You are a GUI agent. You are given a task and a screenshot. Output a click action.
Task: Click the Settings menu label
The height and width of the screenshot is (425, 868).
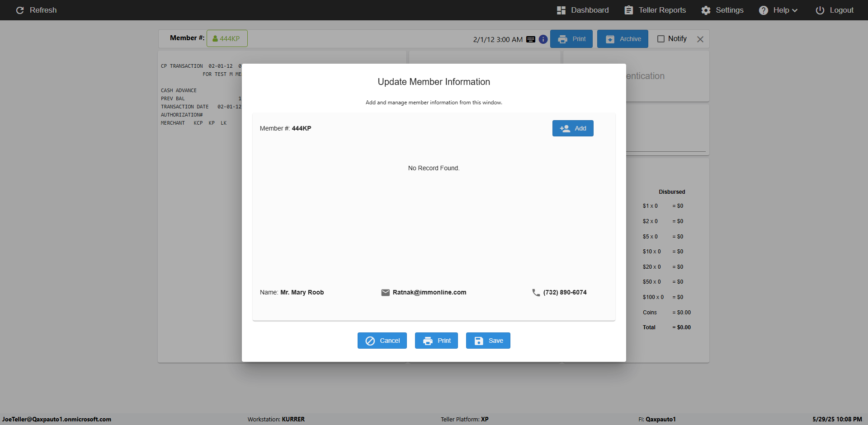[730, 10]
